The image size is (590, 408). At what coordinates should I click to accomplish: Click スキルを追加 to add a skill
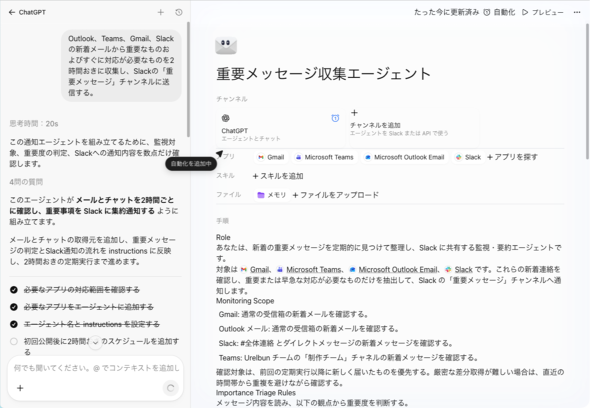278,176
